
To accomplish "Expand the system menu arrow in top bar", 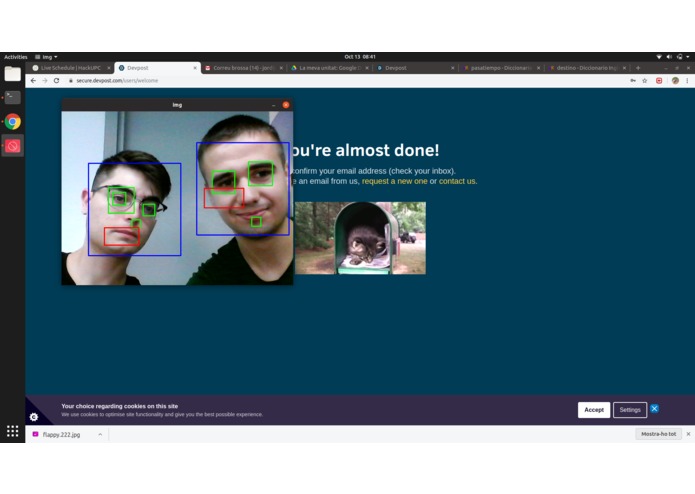I will point(687,57).
